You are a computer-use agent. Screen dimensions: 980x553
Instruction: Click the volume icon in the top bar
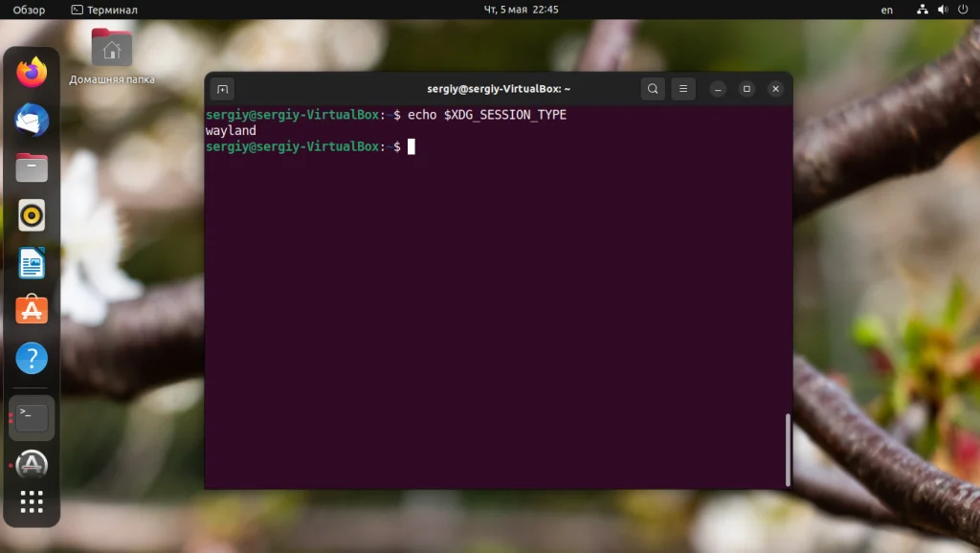tap(941, 10)
